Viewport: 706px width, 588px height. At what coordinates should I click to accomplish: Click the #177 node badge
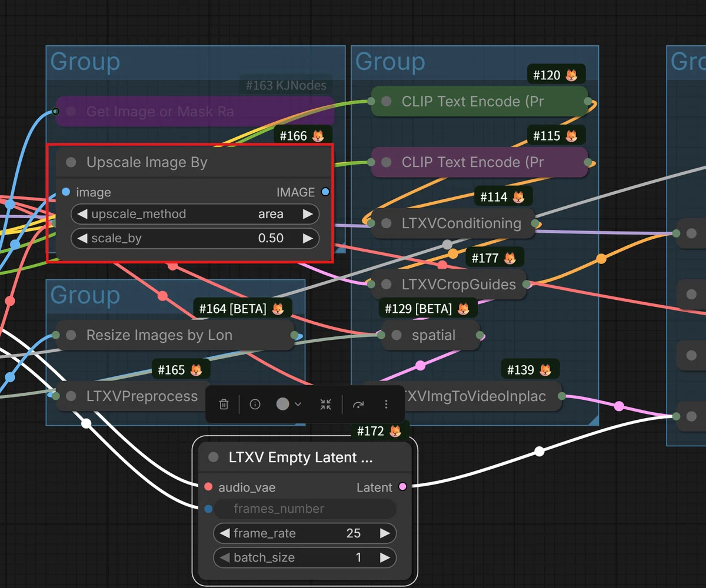coord(494,258)
